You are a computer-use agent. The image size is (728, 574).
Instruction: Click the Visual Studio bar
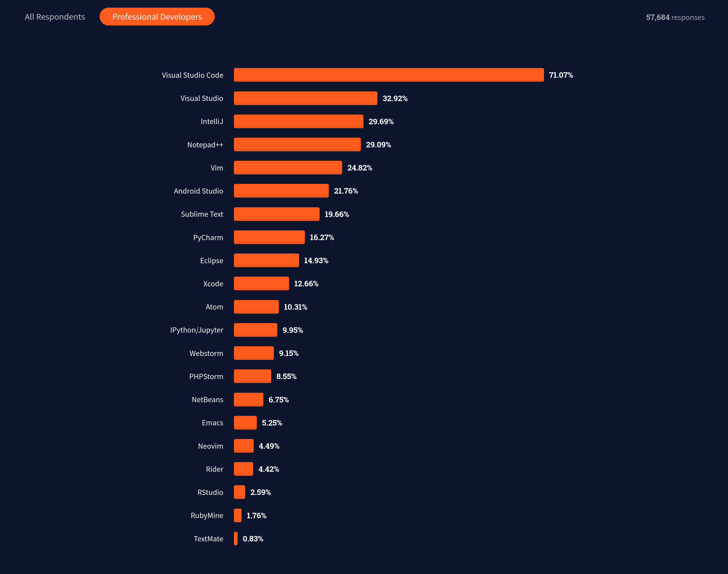coord(305,98)
